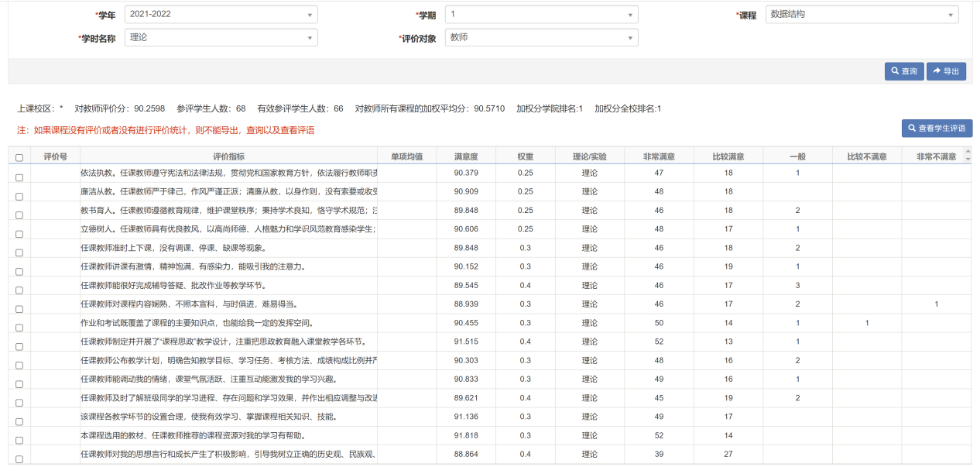Open the 课程 数据结构 dropdown
The height and width of the screenshot is (467, 980).
(x=862, y=15)
